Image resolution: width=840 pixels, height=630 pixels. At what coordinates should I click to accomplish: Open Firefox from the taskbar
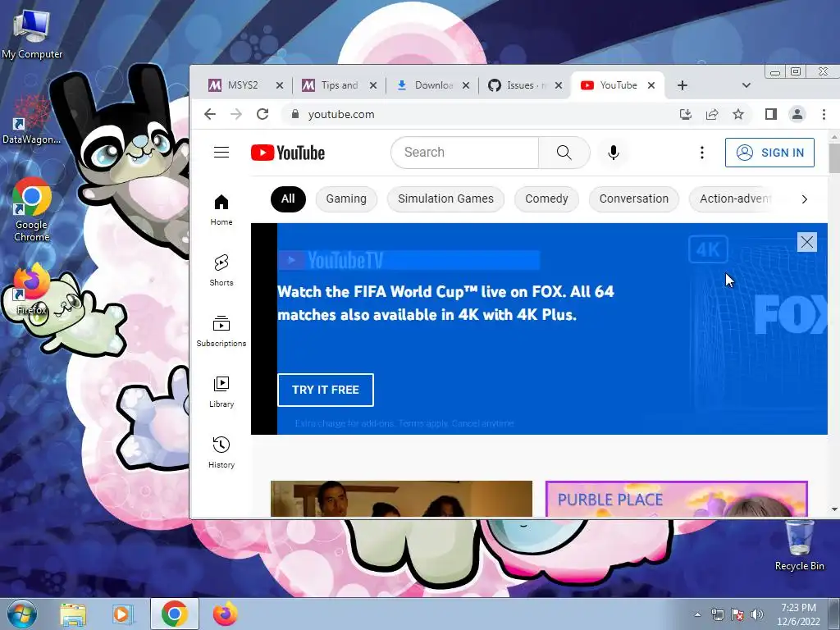pos(225,614)
